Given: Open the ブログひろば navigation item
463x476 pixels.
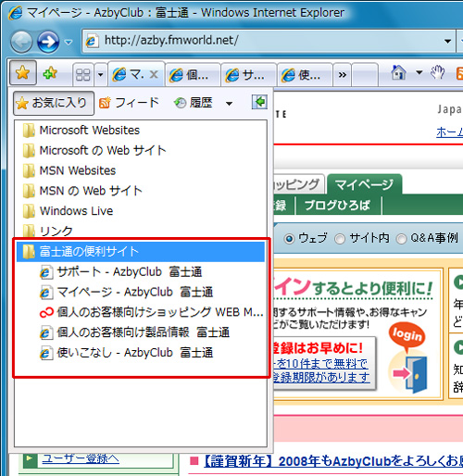Looking at the screenshot, I should click(x=338, y=205).
